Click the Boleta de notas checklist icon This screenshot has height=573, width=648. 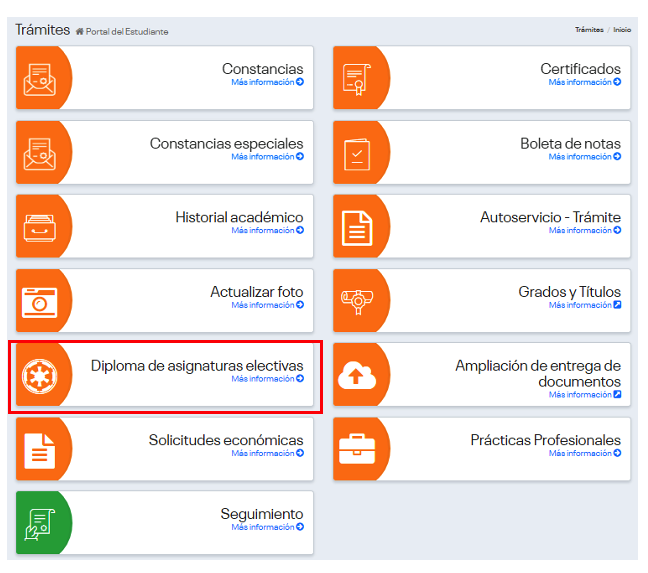358,153
